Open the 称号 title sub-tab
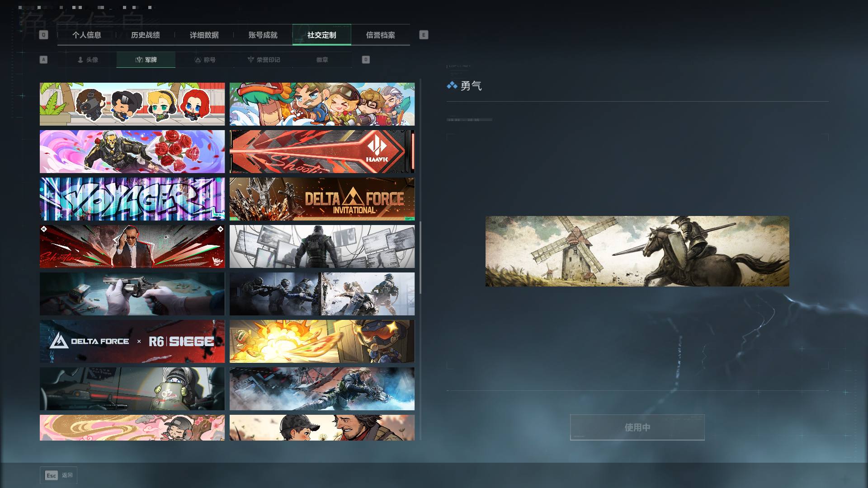 tap(205, 60)
